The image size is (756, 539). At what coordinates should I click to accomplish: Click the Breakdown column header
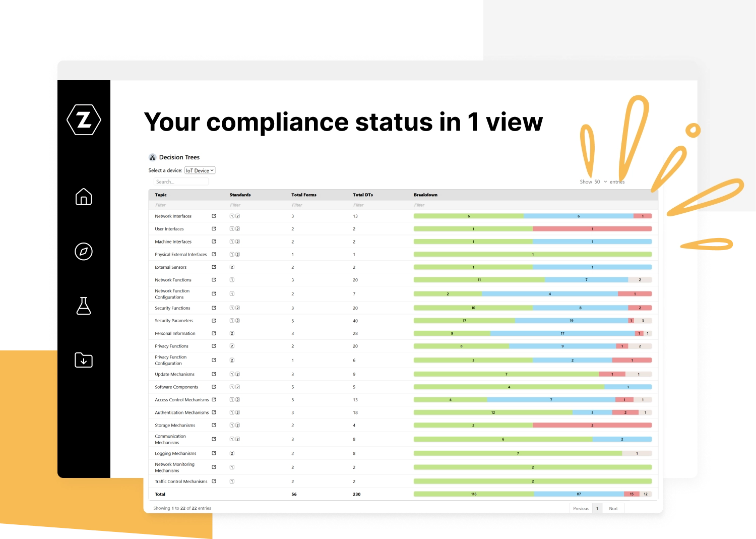[425, 195]
